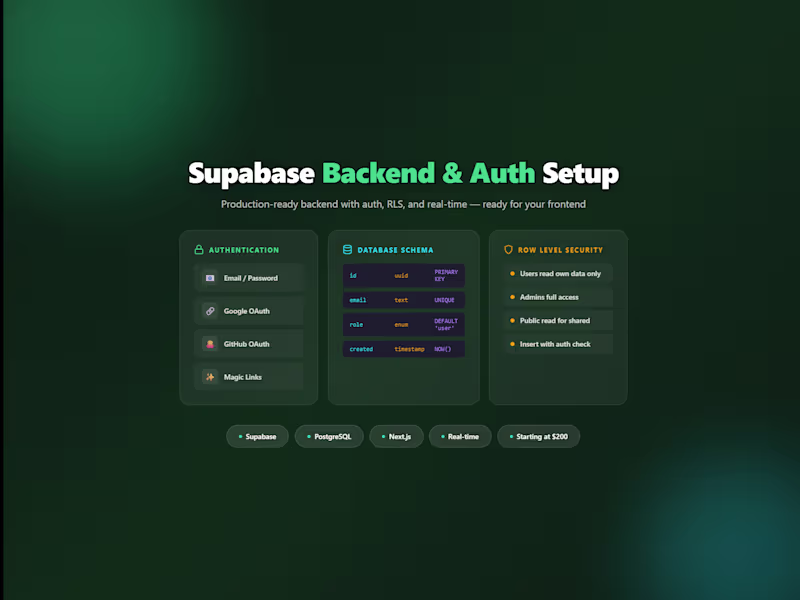The image size is (800, 600).
Task: Select the Email / Password envelope icon
Action: coord(209,278)
